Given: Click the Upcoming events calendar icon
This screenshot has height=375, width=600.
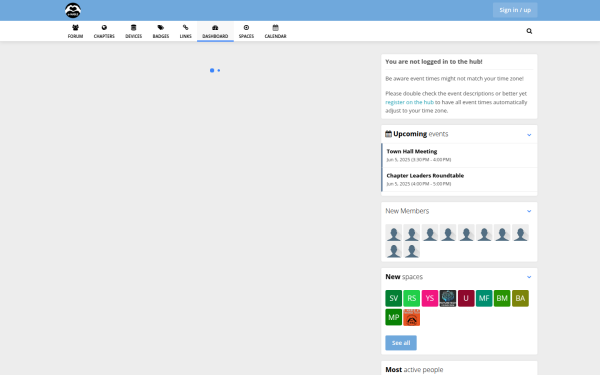Looking at the screenshot, I should pos(388,134).
